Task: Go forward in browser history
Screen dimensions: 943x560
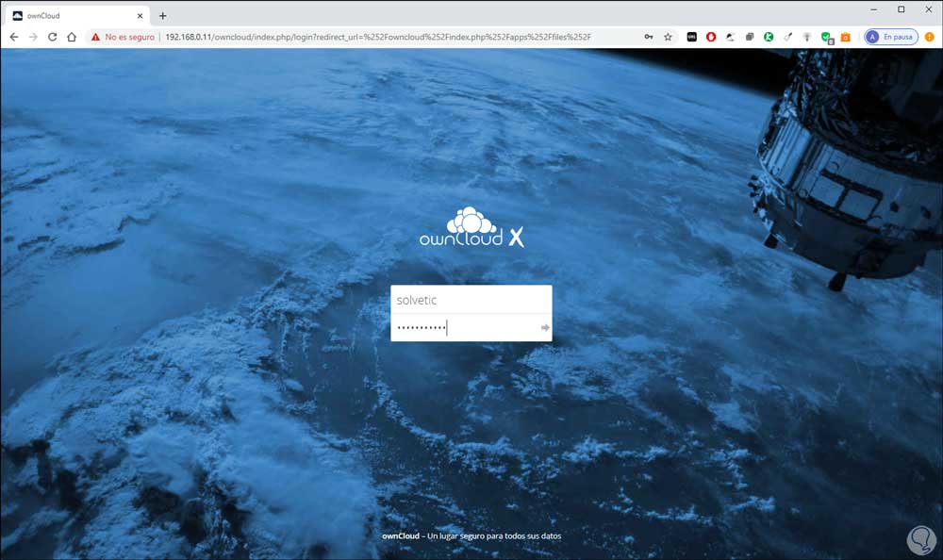Action: [x=33, y=37]
